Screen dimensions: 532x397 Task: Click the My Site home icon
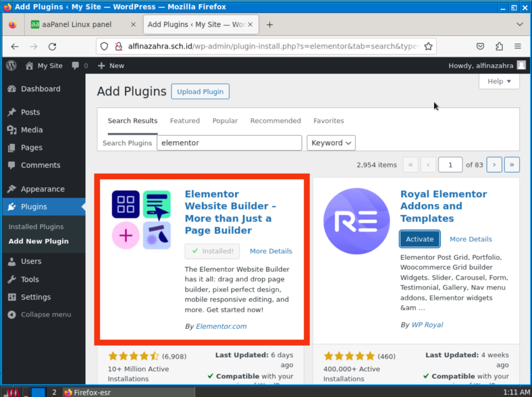pyautogui.click(x=30, y=65)
